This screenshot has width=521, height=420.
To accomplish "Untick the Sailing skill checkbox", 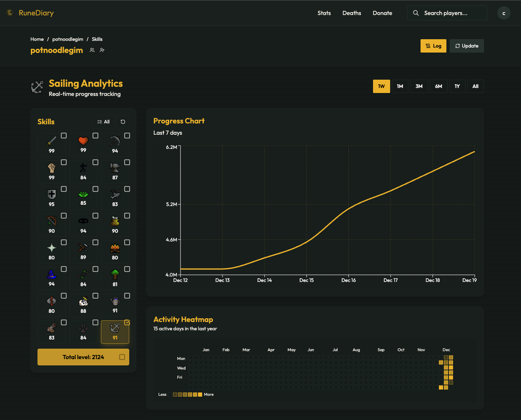I will click(128, 322).
